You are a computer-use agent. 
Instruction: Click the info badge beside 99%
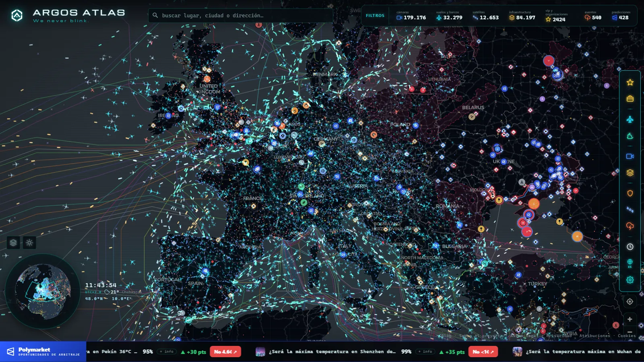point(425,352)
